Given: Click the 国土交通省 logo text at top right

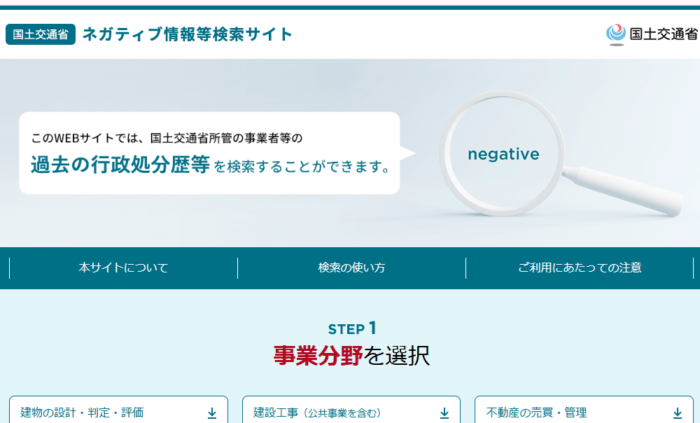Looking at the screenshot, I should pyautogui.click(x=664, y=35).
